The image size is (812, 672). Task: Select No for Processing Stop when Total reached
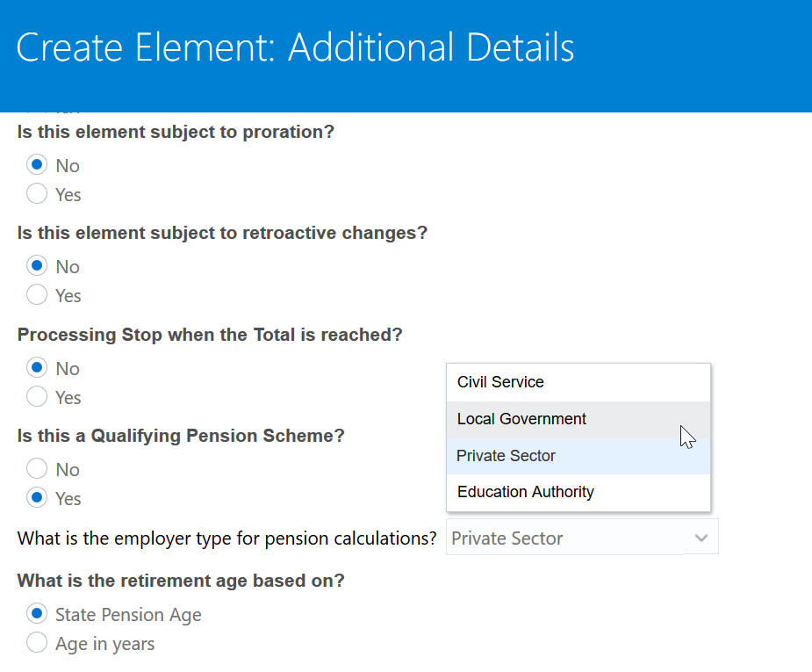(37, 368)
